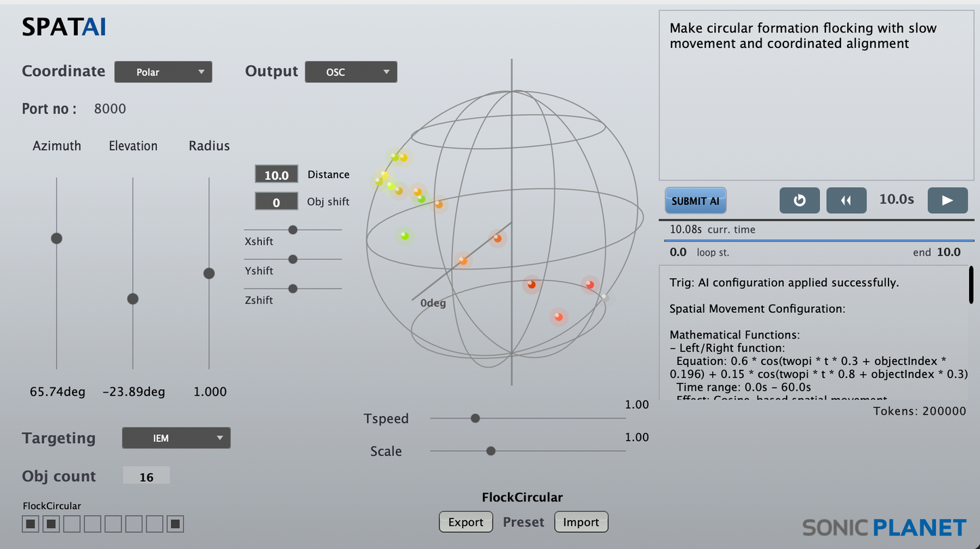Click the rewind double-arrow button
This screenshot has height=549, width=980.
coord(846,201)
